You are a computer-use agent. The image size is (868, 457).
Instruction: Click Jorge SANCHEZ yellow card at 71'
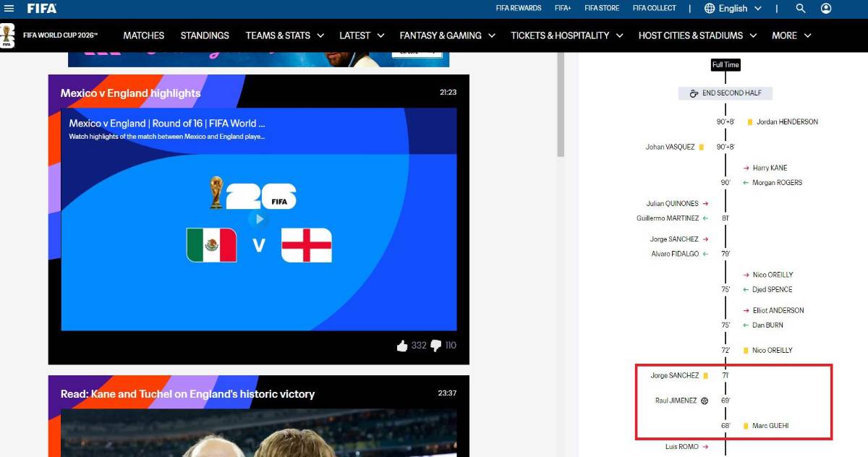point(705,376)
